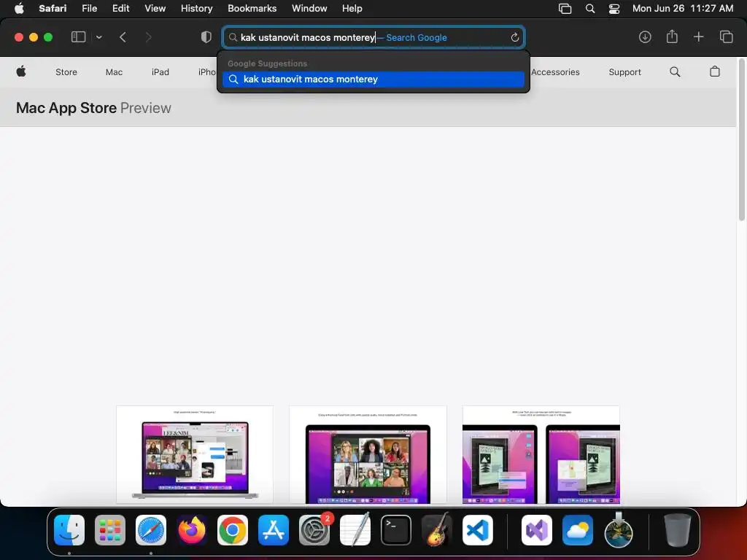This screenshot has width=747, height=560.
Task: Click into the Safari address bar field
Action: (x=373, y=37)
